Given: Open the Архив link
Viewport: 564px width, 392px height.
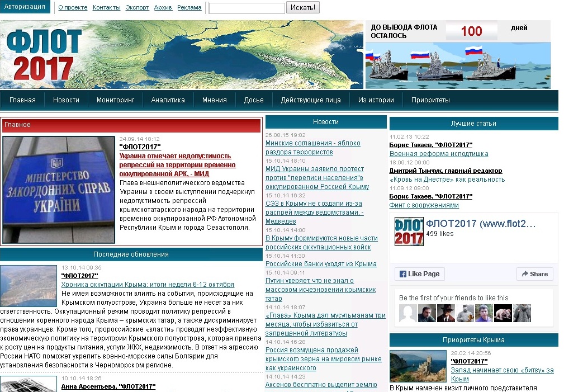Looking at the screenshot, I should pyautogui.click(x=163, y=8).
